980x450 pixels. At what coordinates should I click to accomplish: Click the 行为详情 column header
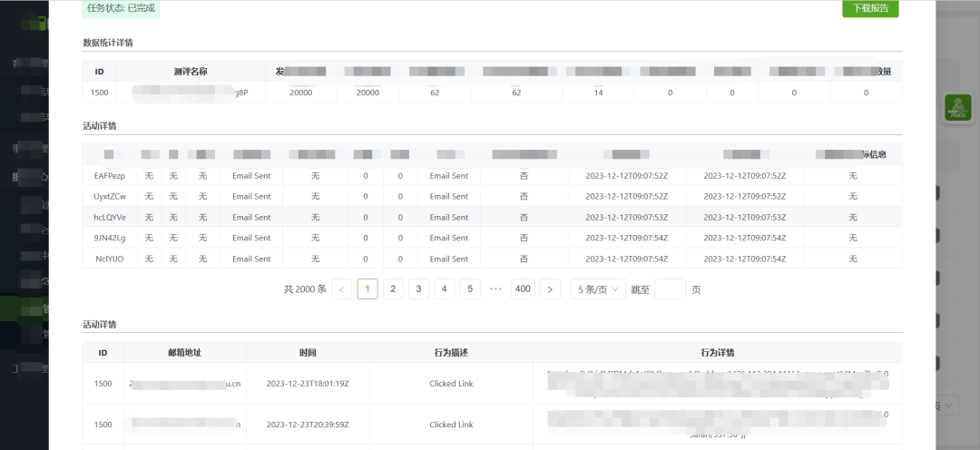(x=718, y=353)
